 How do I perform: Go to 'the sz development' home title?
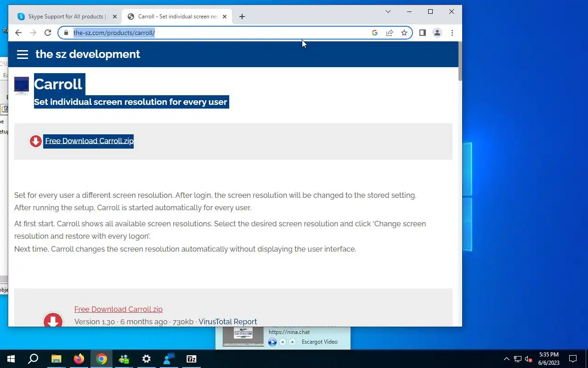point(88,54)
